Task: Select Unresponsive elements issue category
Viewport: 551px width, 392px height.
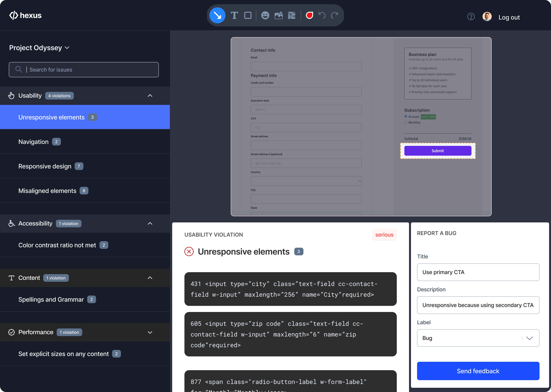Action: [85, 117]
